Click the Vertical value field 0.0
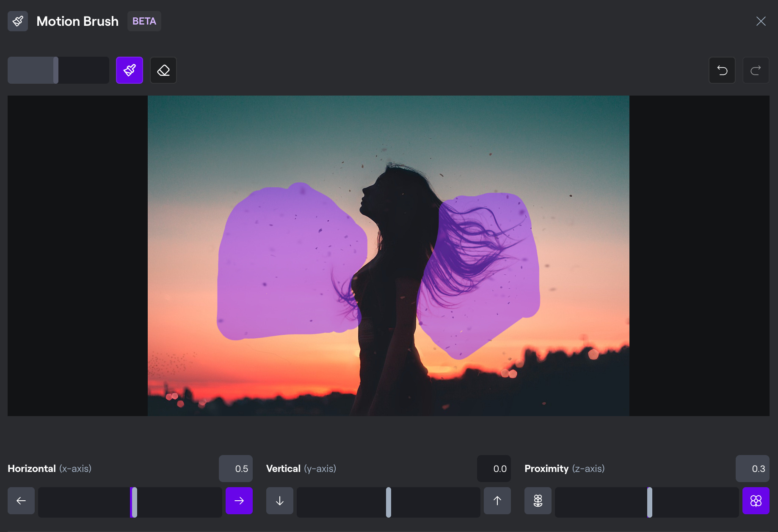The height and width of the screenshot is (532, 778). click(x=494, y=469)
